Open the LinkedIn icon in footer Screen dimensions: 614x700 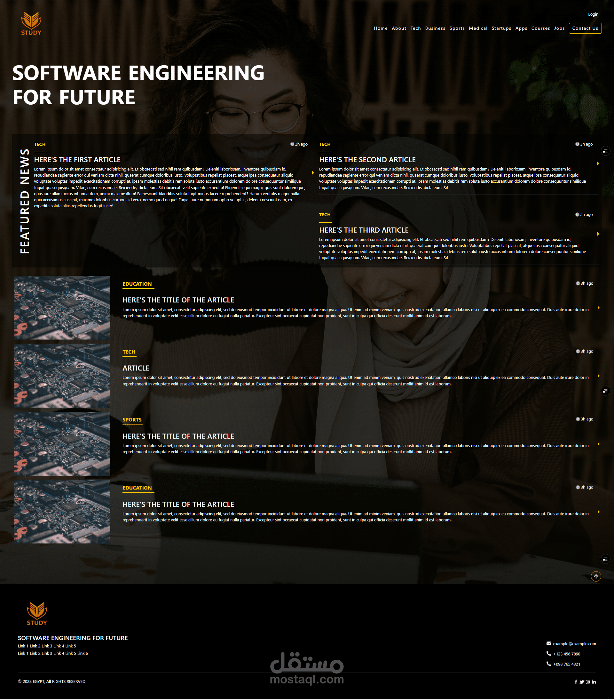point(594,682)
